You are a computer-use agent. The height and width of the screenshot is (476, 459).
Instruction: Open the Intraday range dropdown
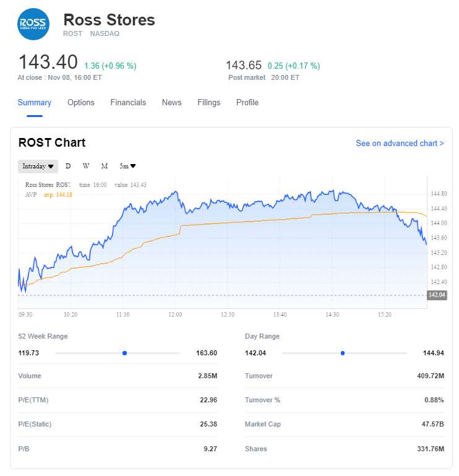pos(38,166)
